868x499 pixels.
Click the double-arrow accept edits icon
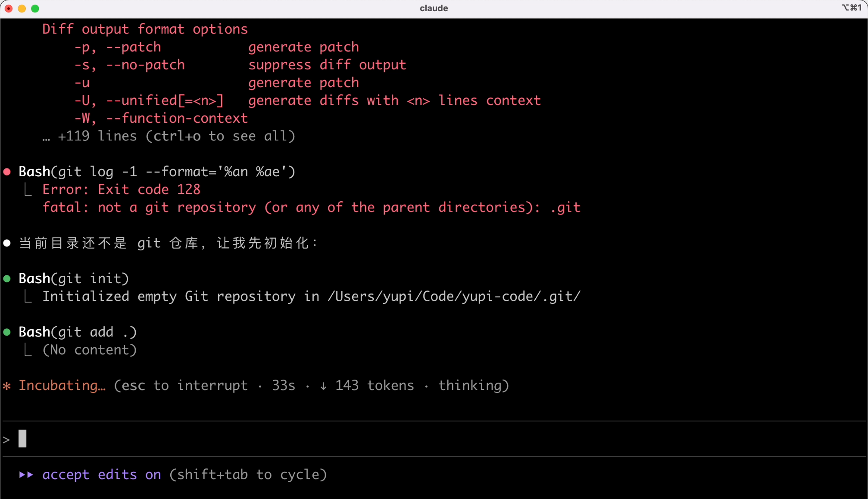click(x=26, y=475)
